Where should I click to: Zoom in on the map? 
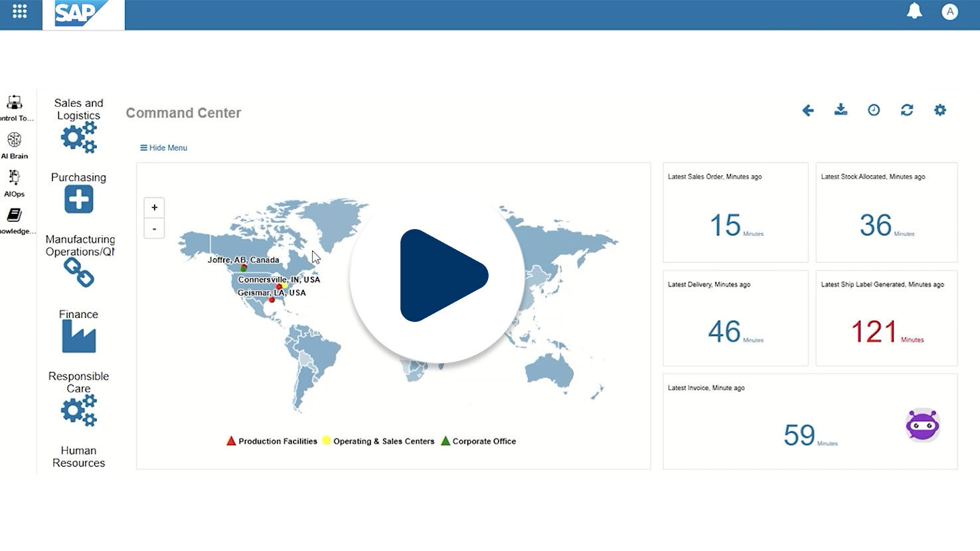pos(154,207)
